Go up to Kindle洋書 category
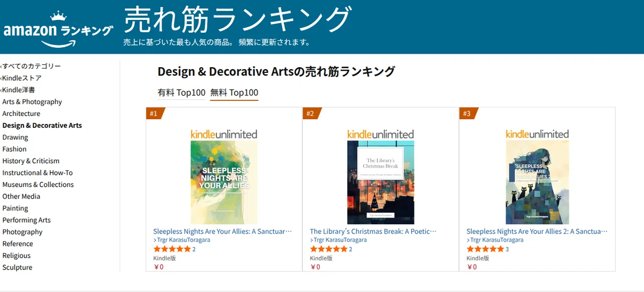This screenshot has width=644, height=292. click(19, 90)
